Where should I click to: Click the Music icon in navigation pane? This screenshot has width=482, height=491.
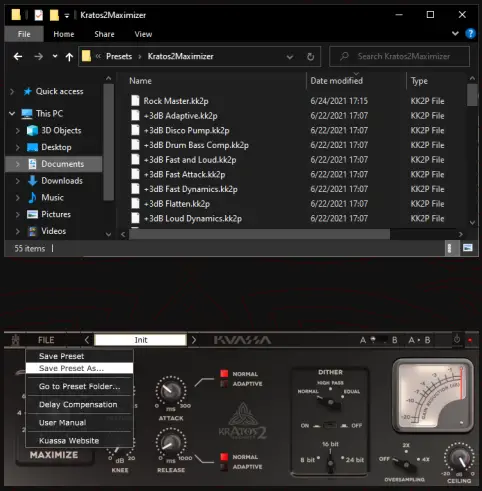pyautogui.click(x=32, y=197)
